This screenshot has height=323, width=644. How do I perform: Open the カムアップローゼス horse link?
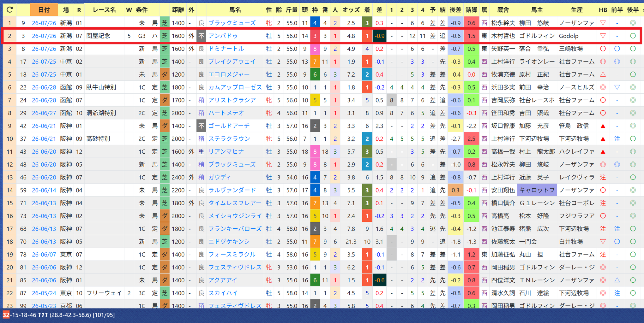[x=235, y=87]
